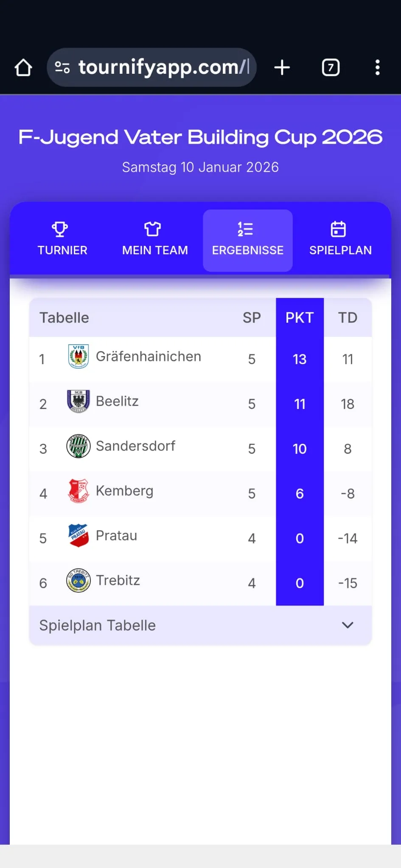The image size is (401, 868).
Task: Open site info icon in address bar
Action: pos(62,67)
